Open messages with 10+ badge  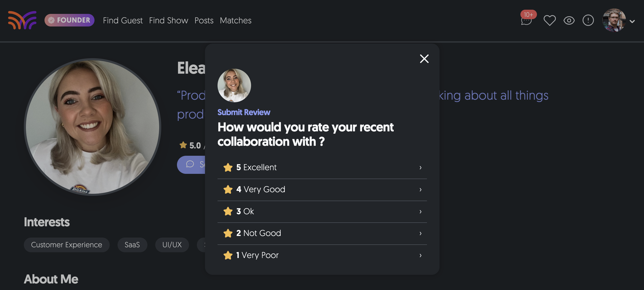tap(526, 20)
